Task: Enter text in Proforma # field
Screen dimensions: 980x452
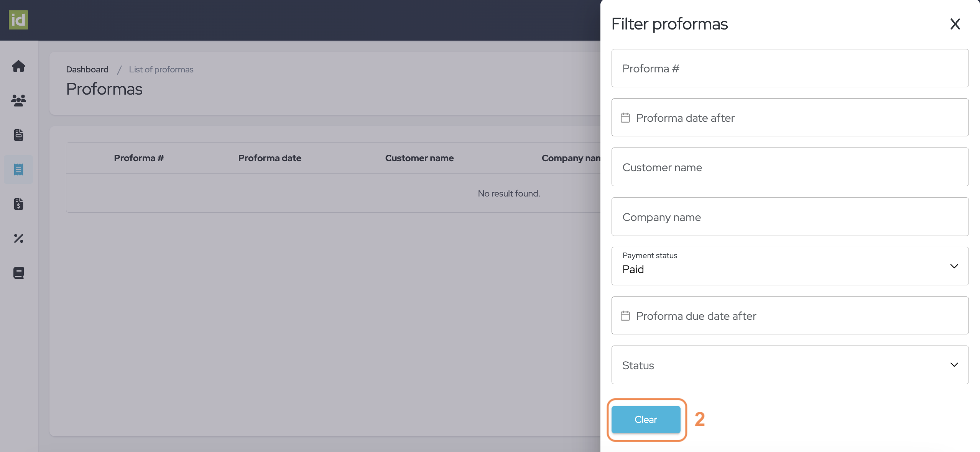Action: 790,67
